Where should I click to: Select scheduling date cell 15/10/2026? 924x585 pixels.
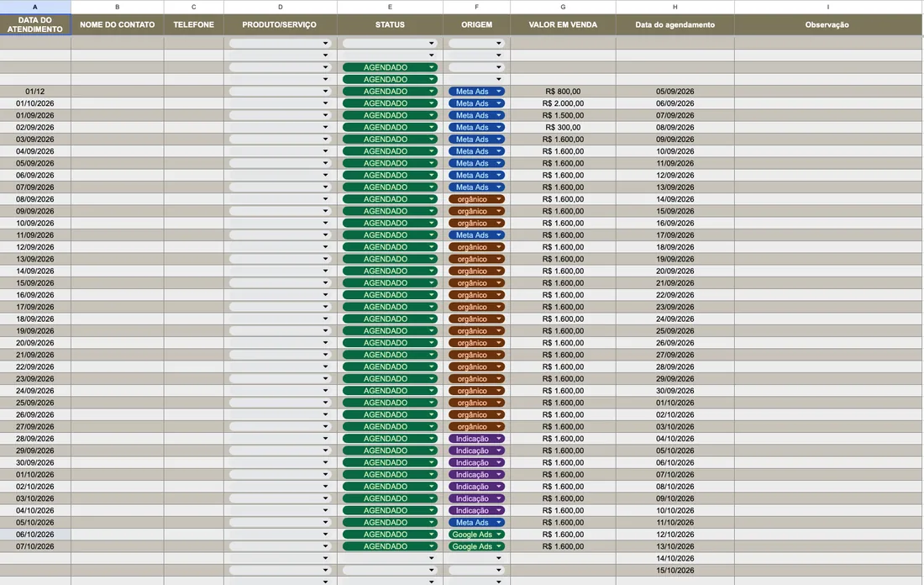675,570
